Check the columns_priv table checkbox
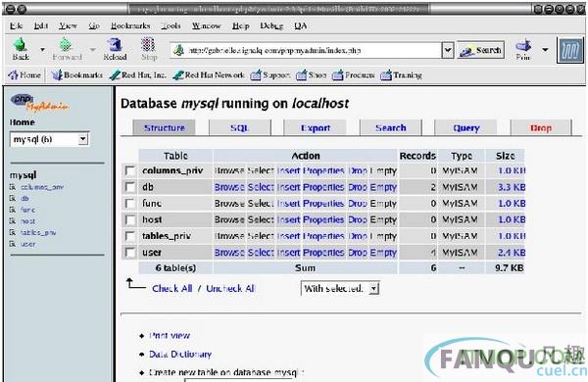This screenshot has height=382, width=588. point(130,171)
